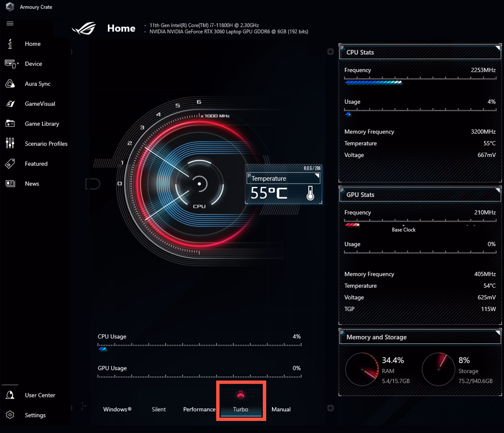The height and width of the screenshot is (433, 504).
Task: Switch to Silent performance mode
Action: click(159, 409)
